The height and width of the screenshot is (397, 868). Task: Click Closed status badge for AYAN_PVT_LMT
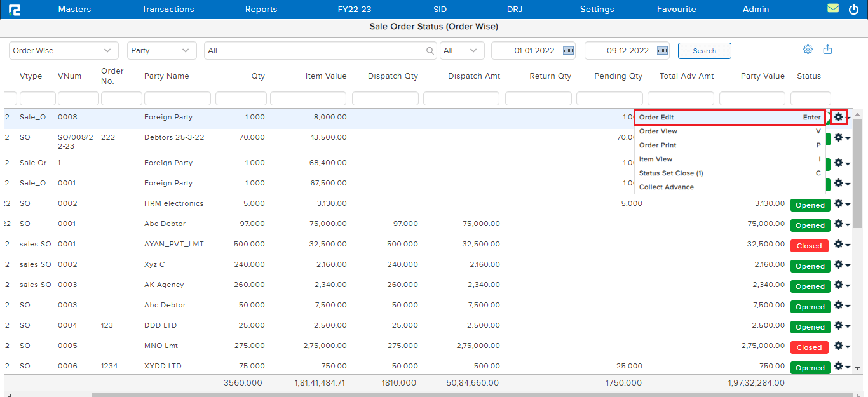pos(809,246)
